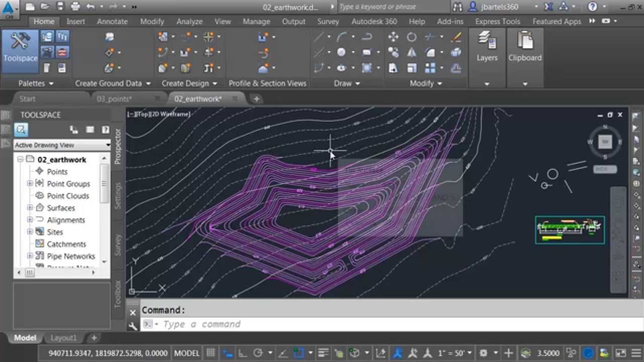The width and height of the screenshot is (644, 362).
Task: Select the Ellipse tool in Draw panel
Action: pos(342,68)
